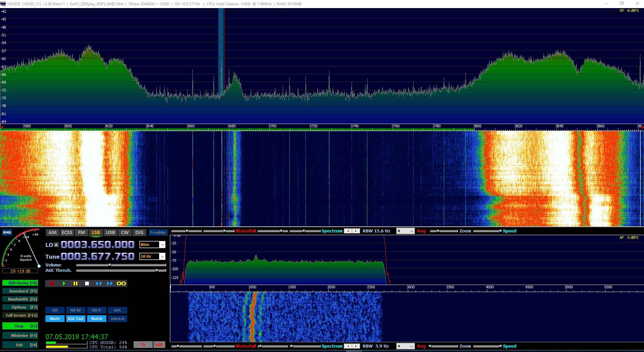
Task: Click the Tune frequency display 0003.677.750
Action: pos(98,256)
